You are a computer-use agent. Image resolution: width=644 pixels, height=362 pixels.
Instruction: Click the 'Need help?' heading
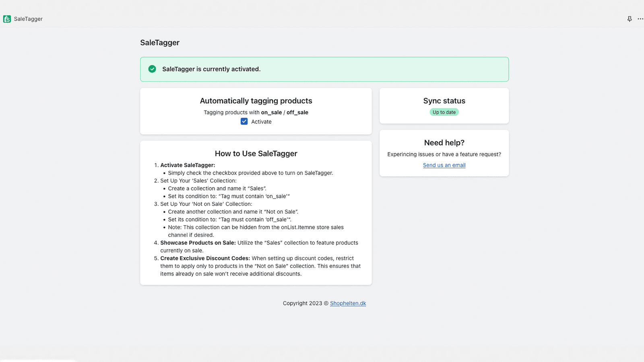[444, 142]
